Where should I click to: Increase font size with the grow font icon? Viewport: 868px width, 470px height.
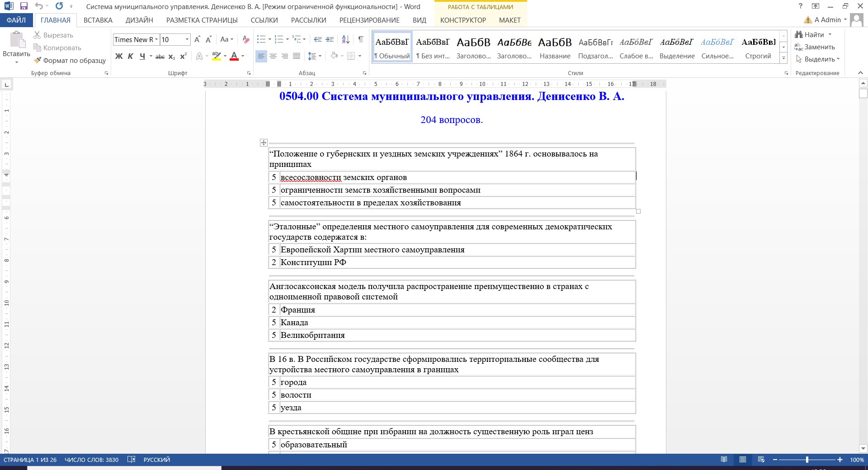[x=197, y=40]
